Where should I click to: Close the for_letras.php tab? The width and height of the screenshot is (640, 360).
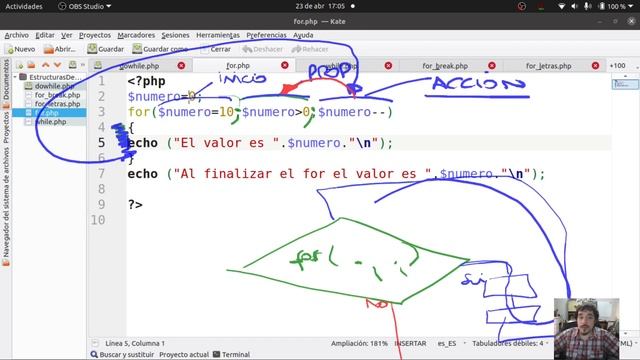(x=596, y=66)
